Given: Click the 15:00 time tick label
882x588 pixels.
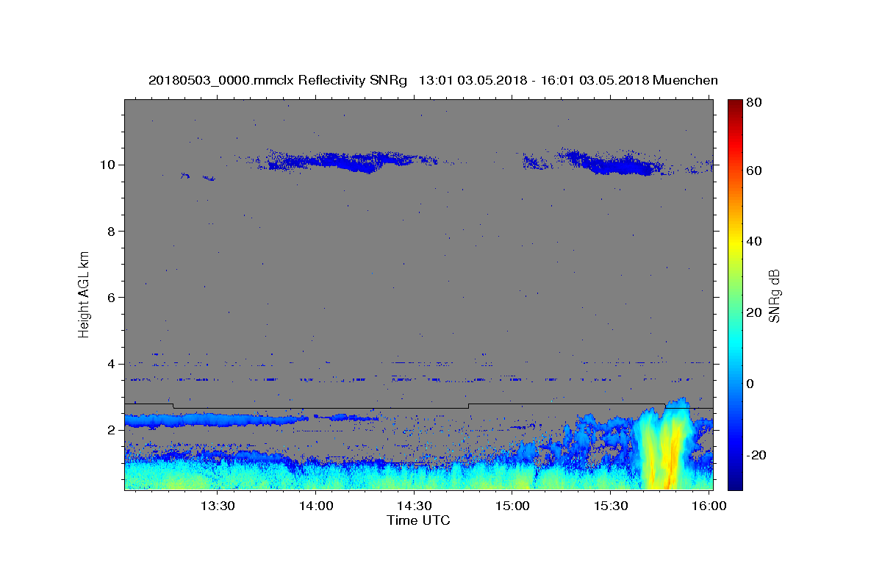Looking at the screenshot, I should coord(512,506).
